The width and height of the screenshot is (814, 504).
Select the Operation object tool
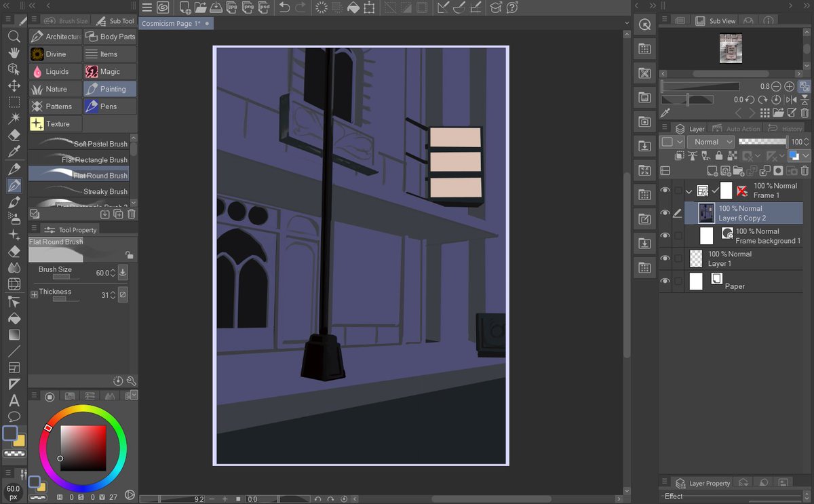pos(14,69)
